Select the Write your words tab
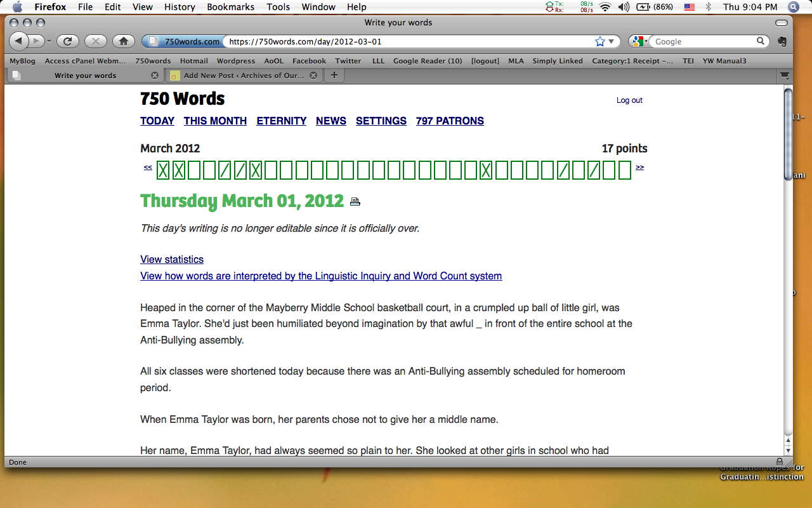Screen dimensions: 812x508 [84, 75]
